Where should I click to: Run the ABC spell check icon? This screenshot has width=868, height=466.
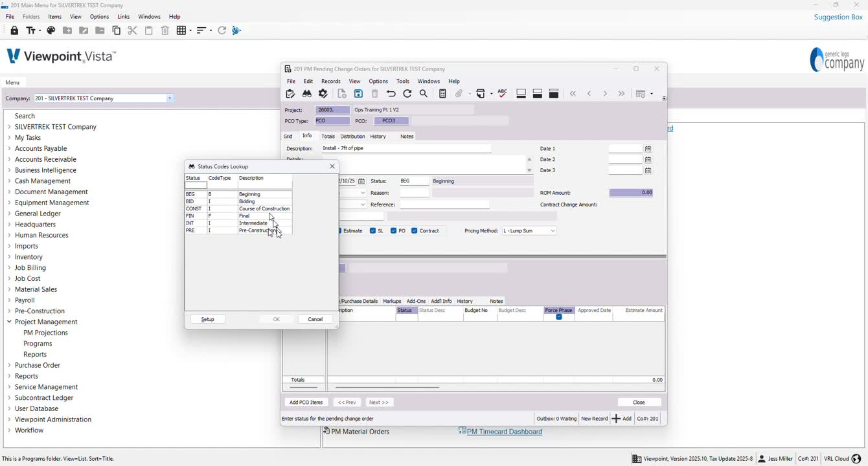pos(502,94)
